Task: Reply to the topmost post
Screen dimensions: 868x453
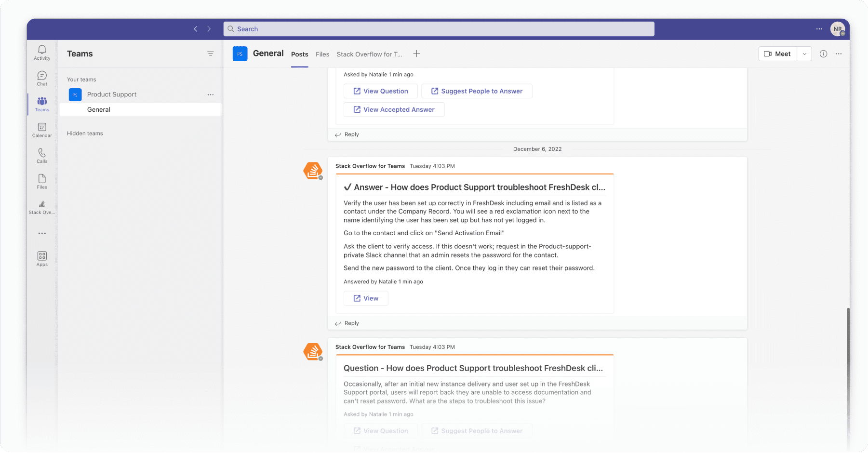Action: pyautogui.click(x=347, y=134)
